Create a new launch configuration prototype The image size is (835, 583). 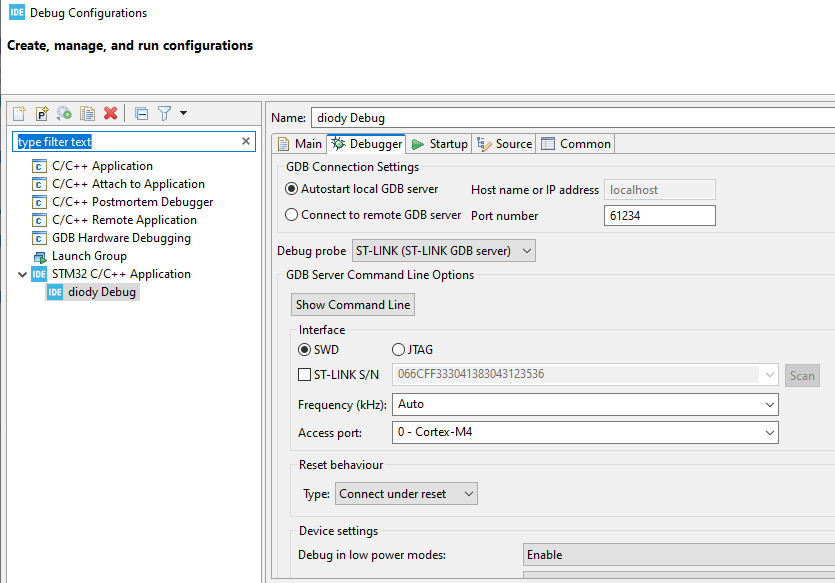(41, 113)
